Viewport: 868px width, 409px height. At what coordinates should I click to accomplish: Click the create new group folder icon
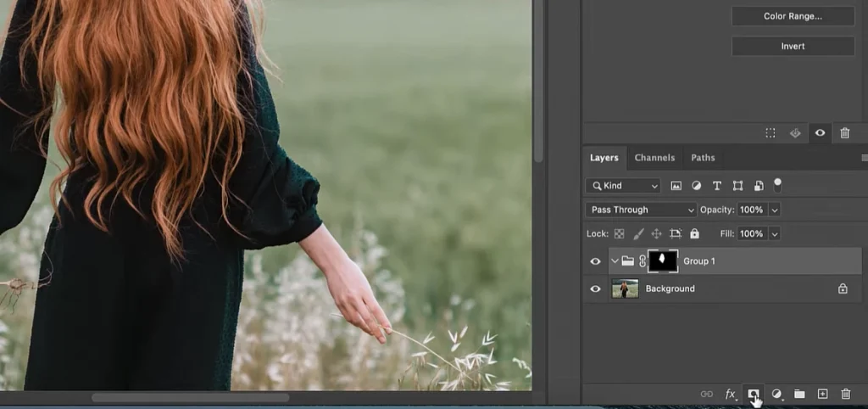(799, 394)
